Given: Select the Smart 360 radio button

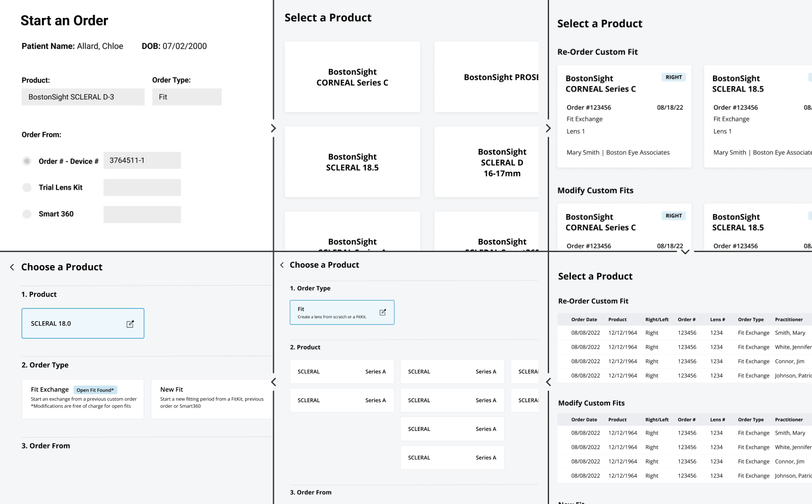Looking at the screenshot, I should click(27, 214).
